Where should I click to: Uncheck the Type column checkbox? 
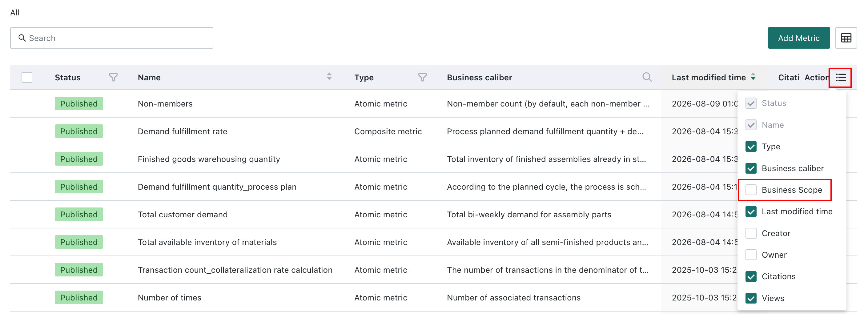point(751,147)
